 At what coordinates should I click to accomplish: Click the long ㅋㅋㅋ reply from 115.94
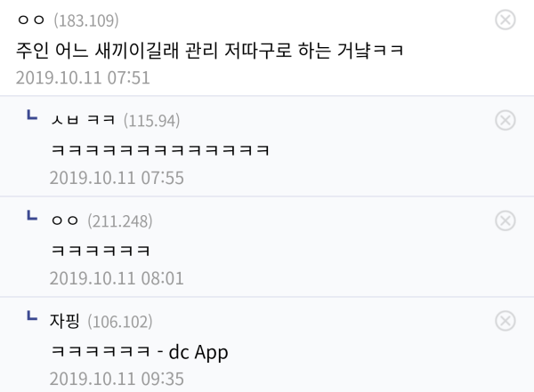(160, 150)
